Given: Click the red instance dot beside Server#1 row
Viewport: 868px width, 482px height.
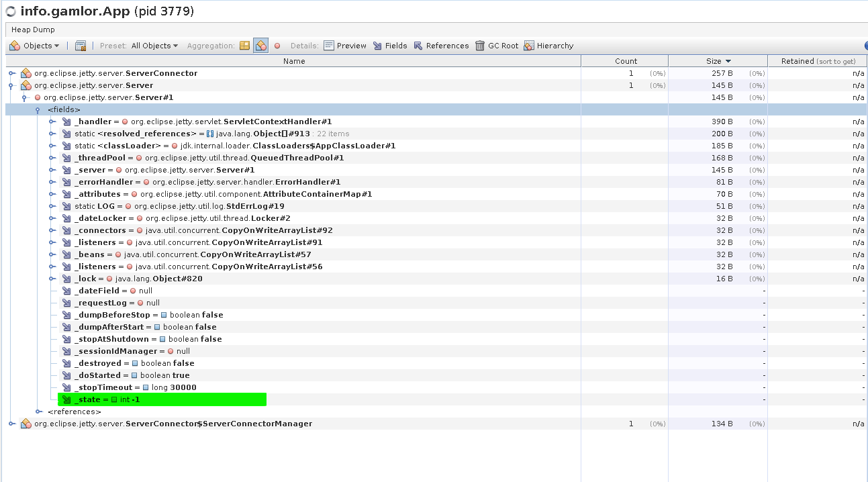Looking at the screenshot, I should 38,97.
